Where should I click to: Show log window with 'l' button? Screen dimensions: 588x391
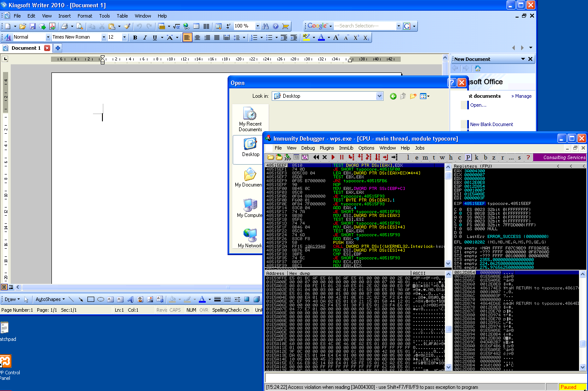408,157
